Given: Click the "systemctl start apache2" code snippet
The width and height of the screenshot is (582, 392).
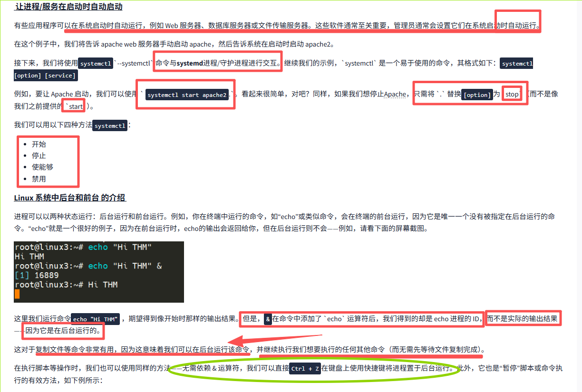Looking at the screenshot, I should [187, 95].
